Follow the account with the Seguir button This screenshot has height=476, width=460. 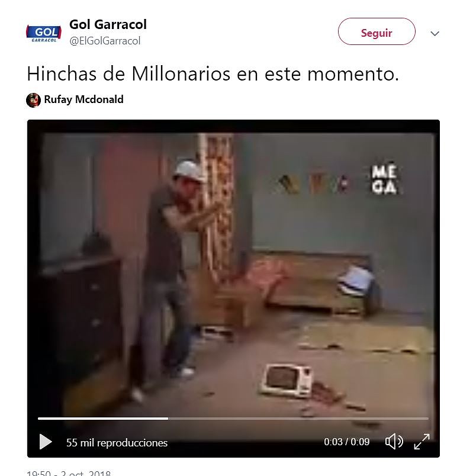point(377,31)
